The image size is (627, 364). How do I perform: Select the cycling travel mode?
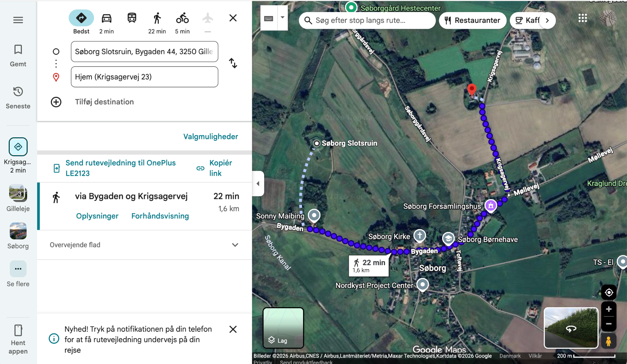(182, 18)
